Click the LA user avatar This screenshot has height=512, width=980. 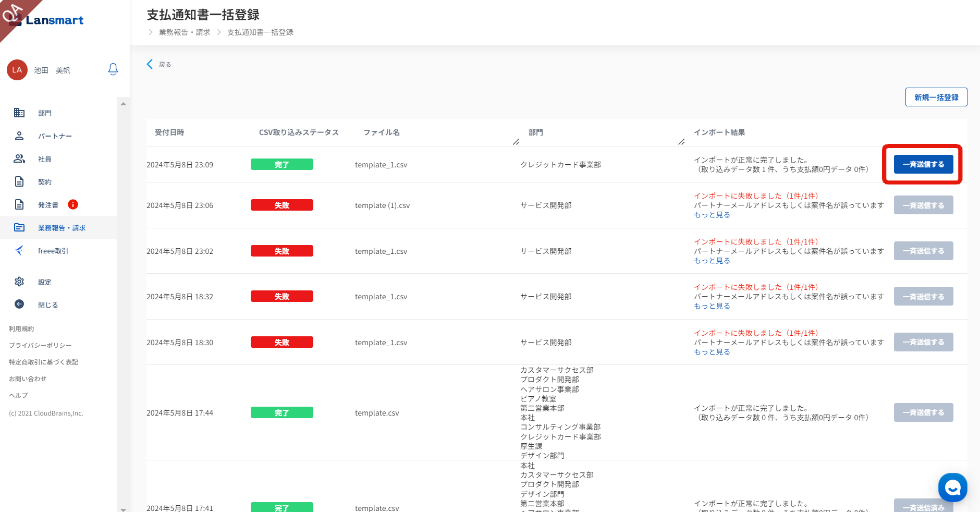tap(17, 70)
